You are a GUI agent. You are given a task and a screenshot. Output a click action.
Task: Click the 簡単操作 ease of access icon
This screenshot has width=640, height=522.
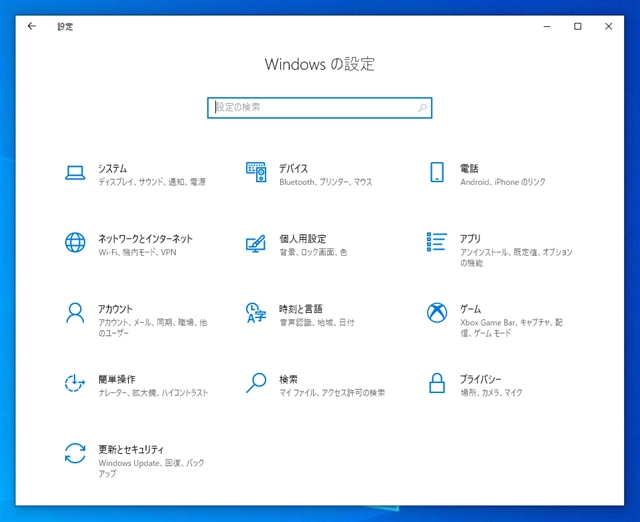coord(75,383)
